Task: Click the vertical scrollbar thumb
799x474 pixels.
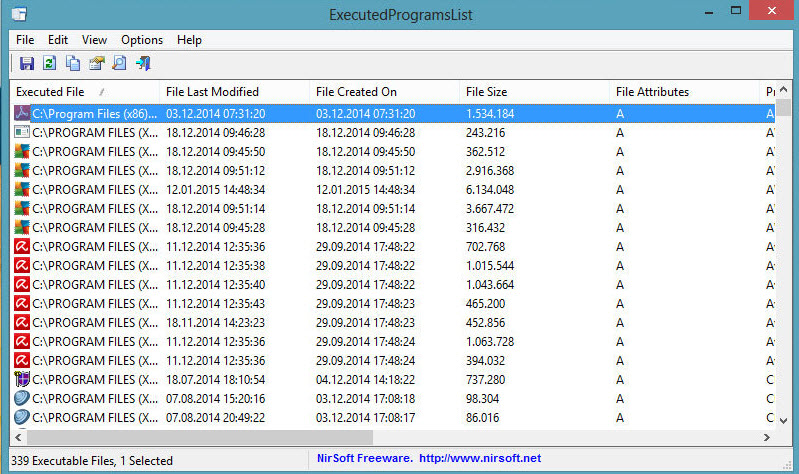Action: click(x=784, y=107)
